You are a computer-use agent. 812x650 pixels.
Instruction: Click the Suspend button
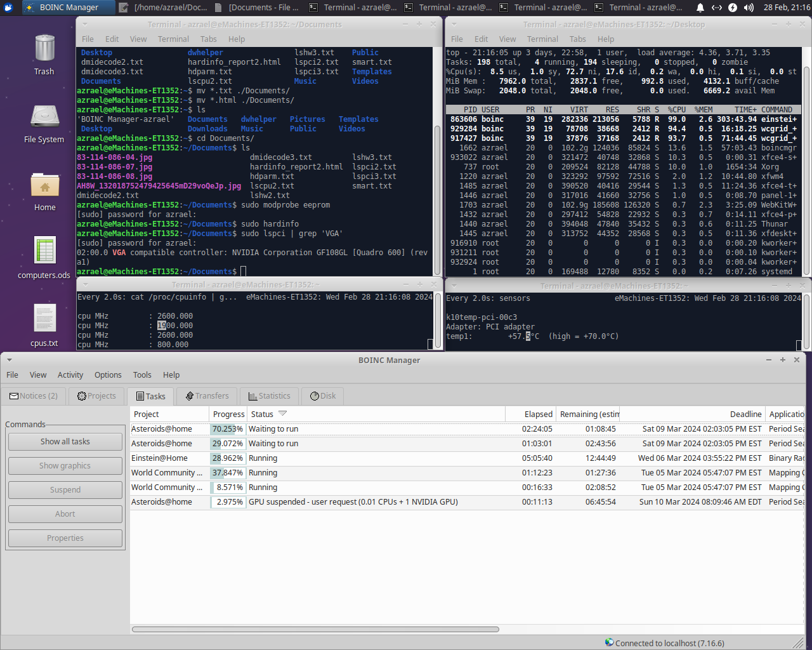click(65, 490)
